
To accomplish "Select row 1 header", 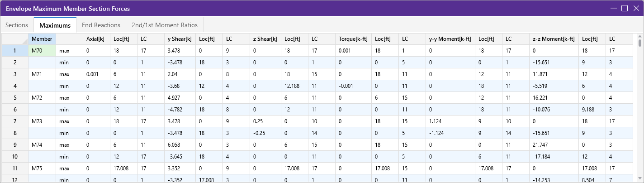I will coord(14,51).
